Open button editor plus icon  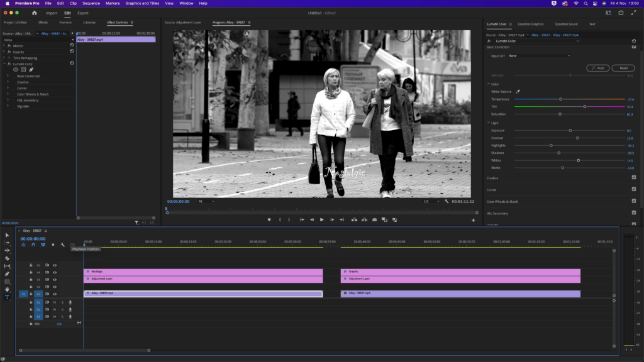coord(473,220)
